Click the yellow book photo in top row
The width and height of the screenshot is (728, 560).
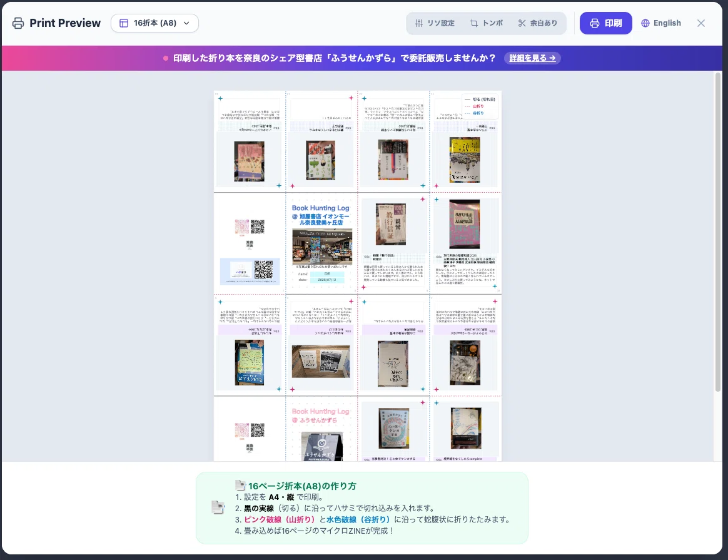[x=465, y=160]
